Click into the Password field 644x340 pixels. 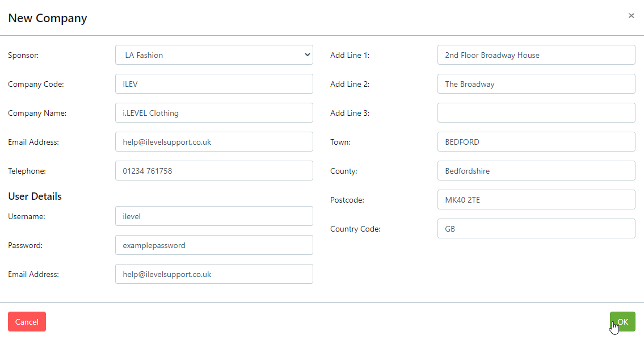[214, 245]
